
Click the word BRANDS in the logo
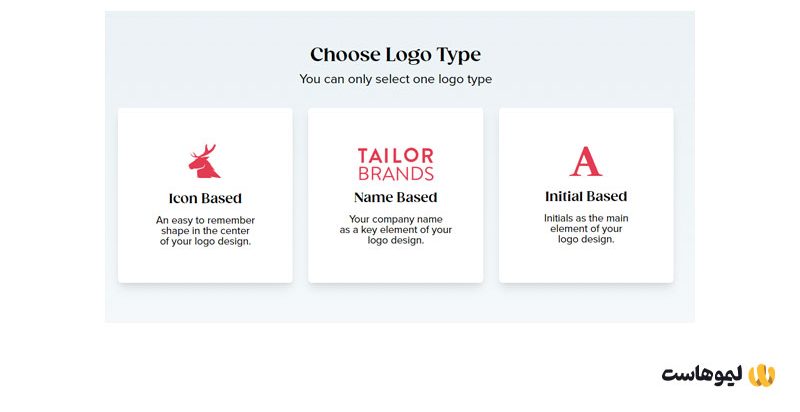(395, 173)
